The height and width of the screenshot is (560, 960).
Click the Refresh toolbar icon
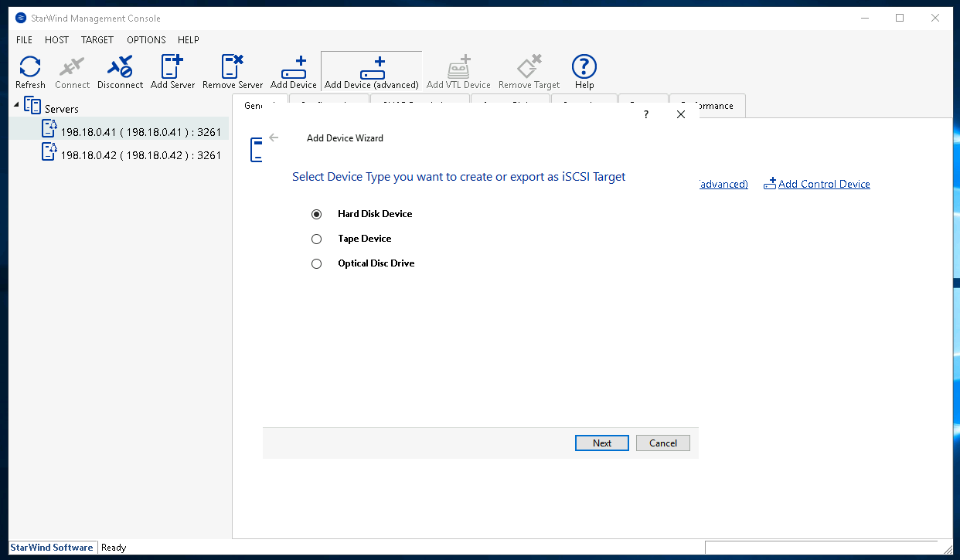click(30, 68)
